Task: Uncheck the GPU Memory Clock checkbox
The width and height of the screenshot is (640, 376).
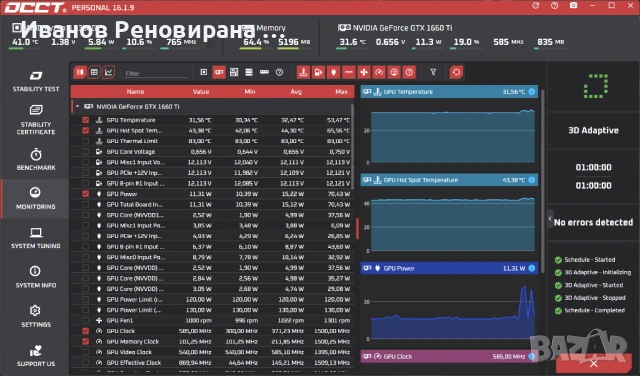Action: [x=85, y=342]
